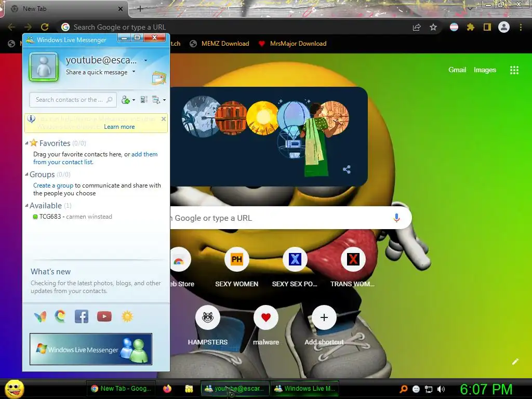Click the contact list layout icon

click(x=144, y=100)
